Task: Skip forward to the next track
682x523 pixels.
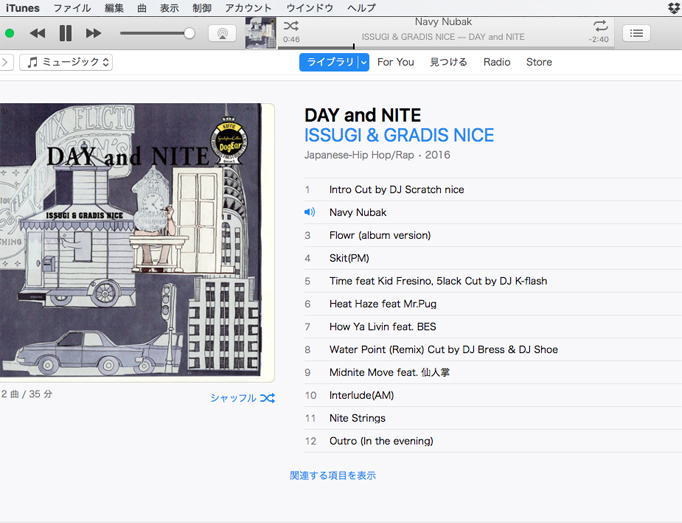Action: pyautogui.click(x=93, y=33)
